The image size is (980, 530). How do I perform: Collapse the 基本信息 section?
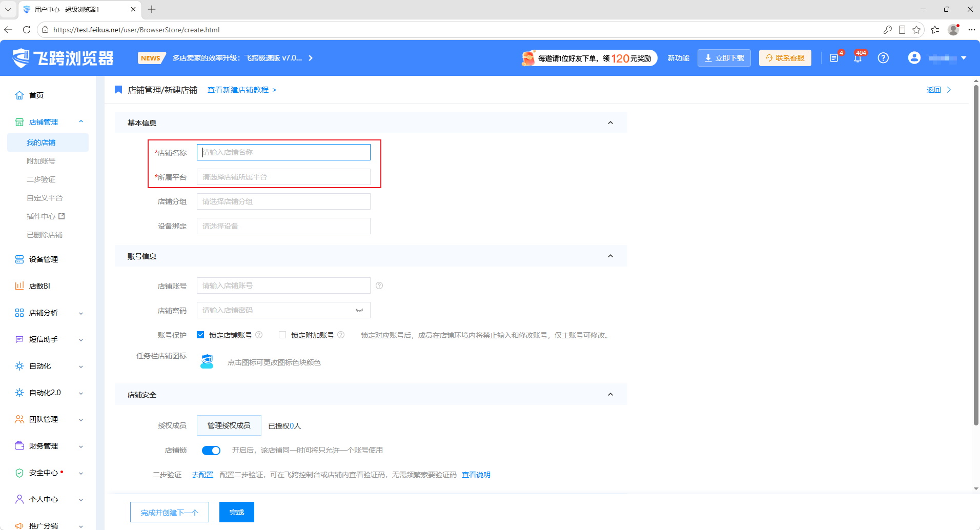[x=610, y=123]
